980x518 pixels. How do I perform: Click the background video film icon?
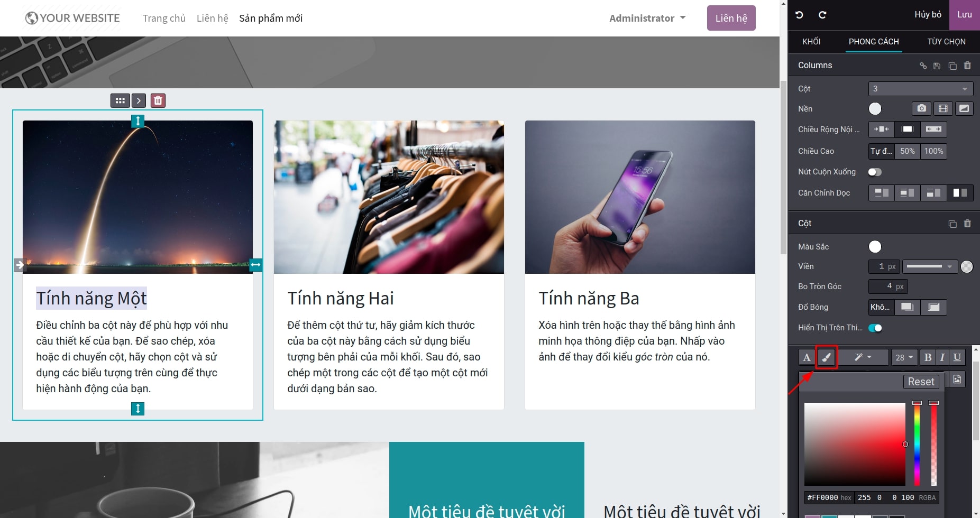point(943,108)
